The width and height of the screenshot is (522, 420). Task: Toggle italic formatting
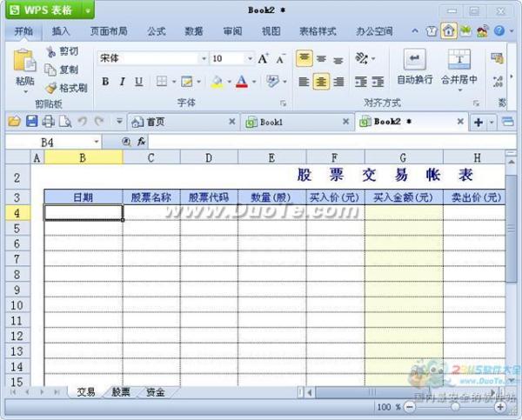[122, 82]
